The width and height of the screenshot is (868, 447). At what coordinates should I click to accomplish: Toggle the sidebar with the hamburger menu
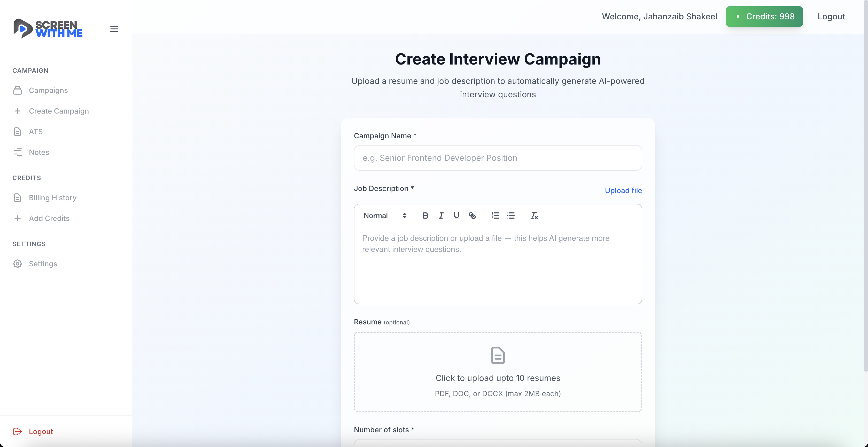coord(114,29)
